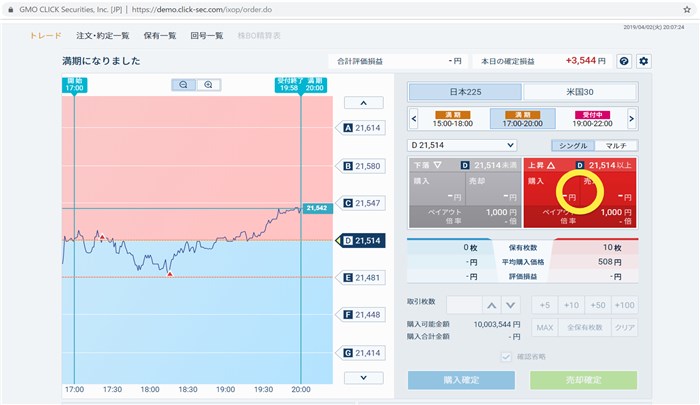
Task: Zoom out the price chart
Action: 184,85
